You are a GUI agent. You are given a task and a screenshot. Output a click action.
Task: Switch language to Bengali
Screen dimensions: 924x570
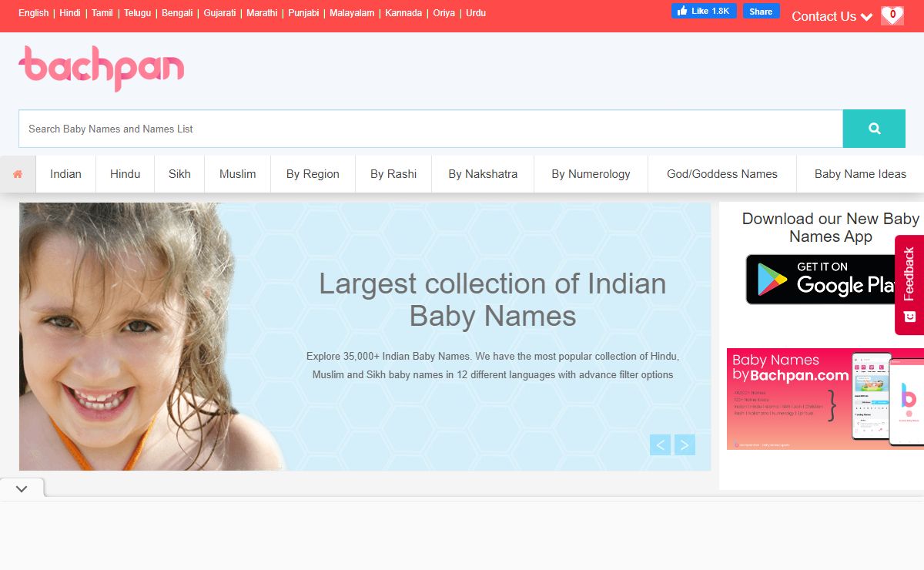point(177,13)
